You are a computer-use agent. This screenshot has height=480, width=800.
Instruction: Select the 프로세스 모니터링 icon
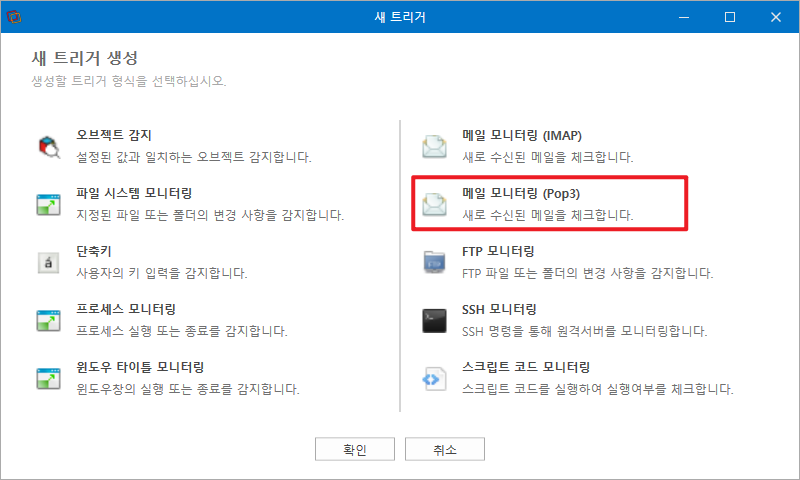click(x=48, y=321)
